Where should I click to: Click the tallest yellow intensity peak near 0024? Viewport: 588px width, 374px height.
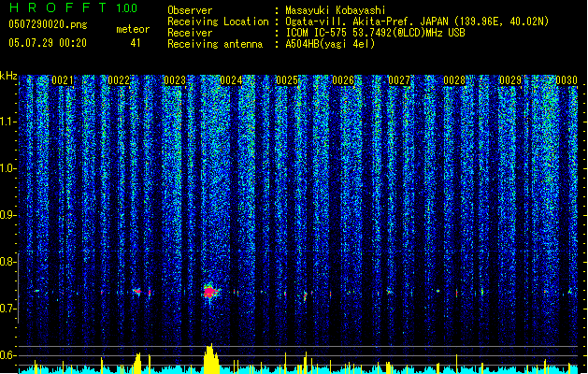point(211,359)
